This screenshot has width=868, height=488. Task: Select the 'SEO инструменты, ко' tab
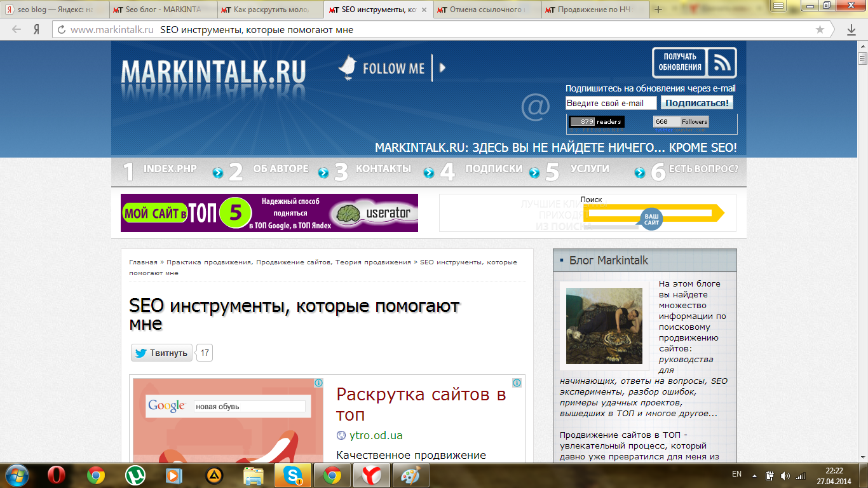(x=379, y=10)
